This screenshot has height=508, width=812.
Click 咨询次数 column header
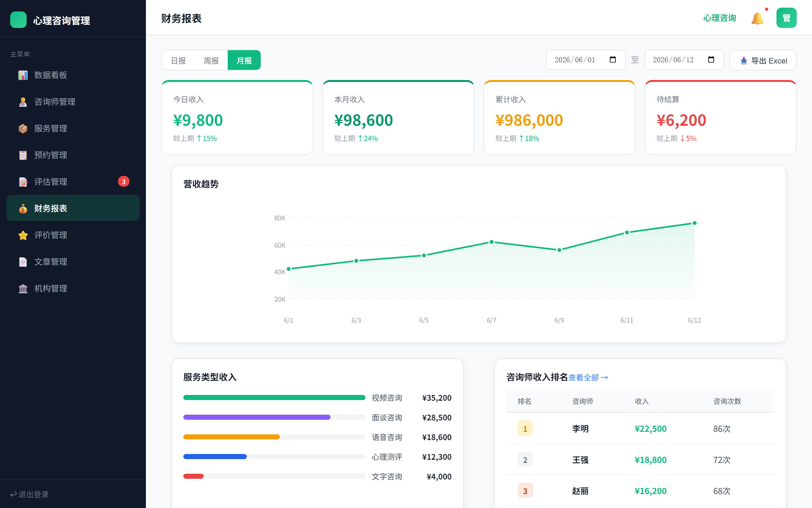pyautogui.click(x=727, y=401)
